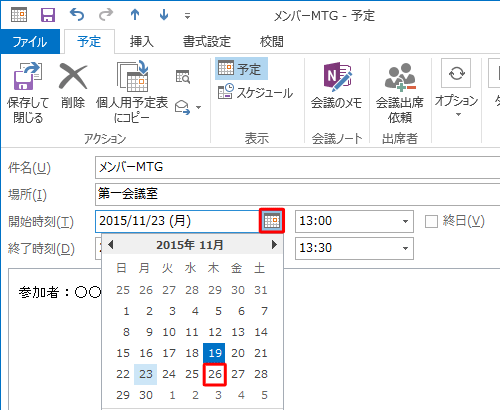The width and height of the screenshot is (500, 410).
Task: Click 会議出席依頼 button
Action: 400,93
